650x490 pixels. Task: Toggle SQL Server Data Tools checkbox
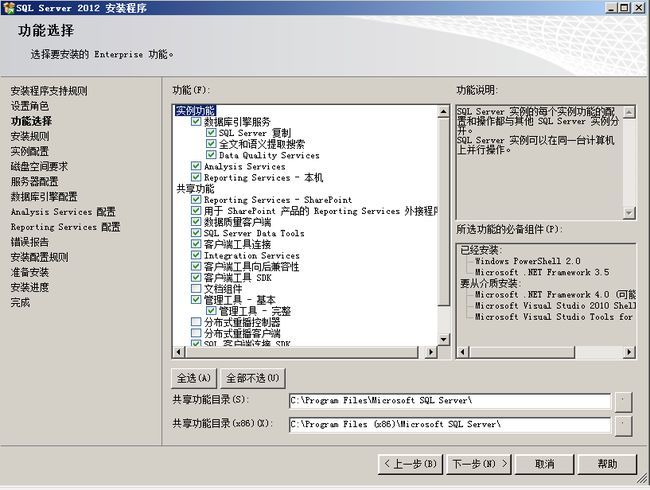(x=196, y=233)
